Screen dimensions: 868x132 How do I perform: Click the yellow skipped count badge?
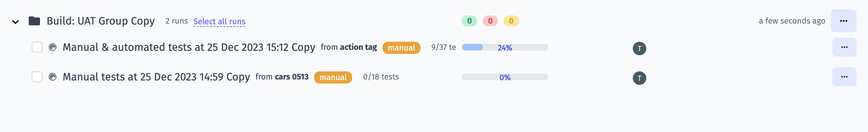[x=511, y=21]
